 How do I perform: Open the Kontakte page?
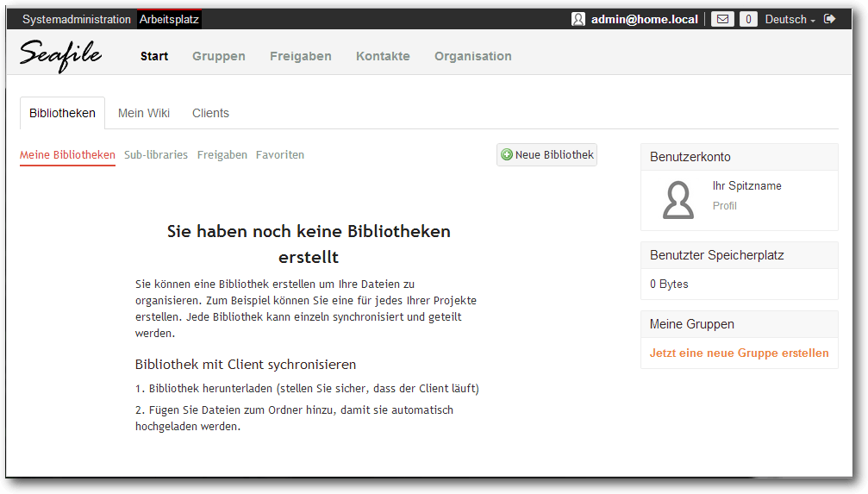pyautogui.click(x=383, y=56)
